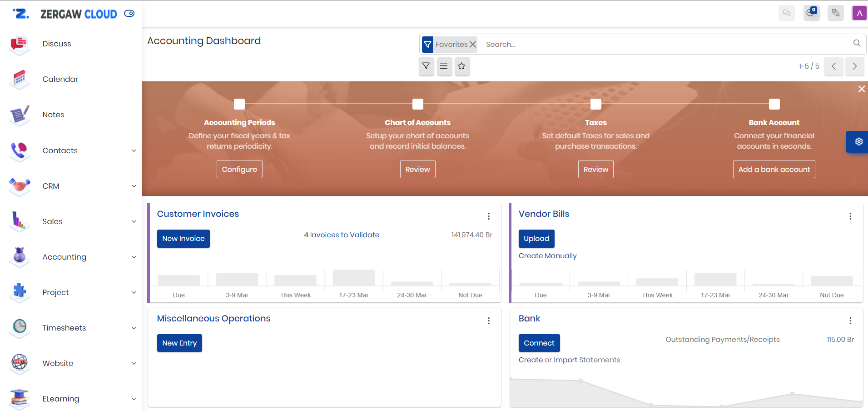
Task: Toggle the sidebar switch next to Zergaw Cloud
Action: 129,14
